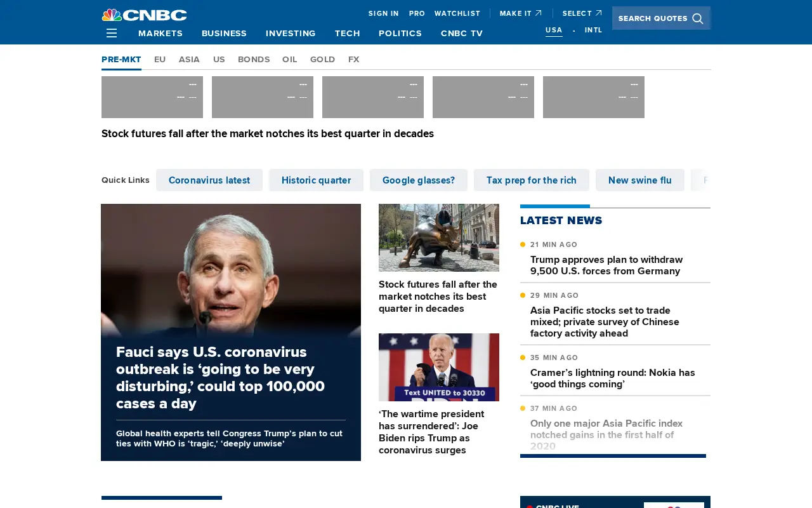
Task: Select the BONDS market tab
Action: point(254,60)
